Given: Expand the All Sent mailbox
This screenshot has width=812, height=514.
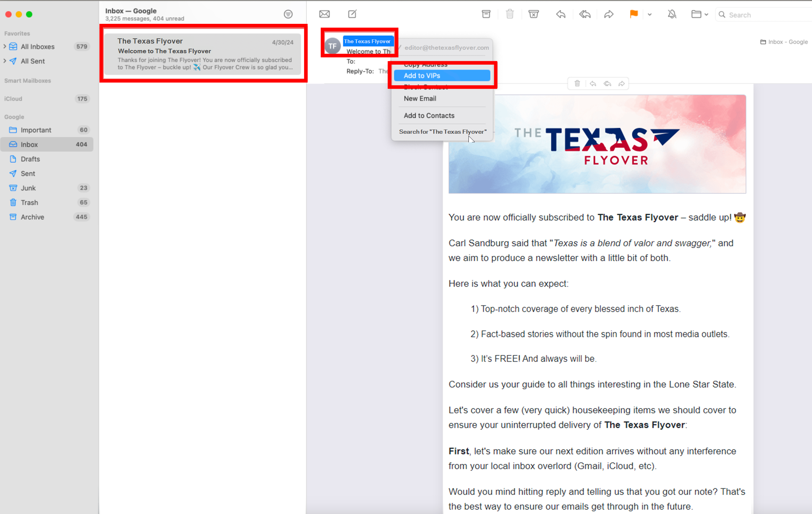Looking at the screenshot, I should point(4,61).
